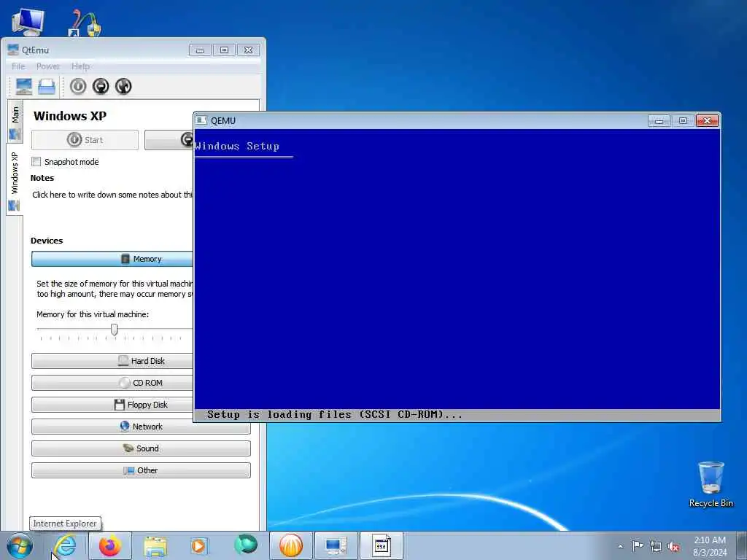Click the QEMU window taskbar icon

point(381,545)
